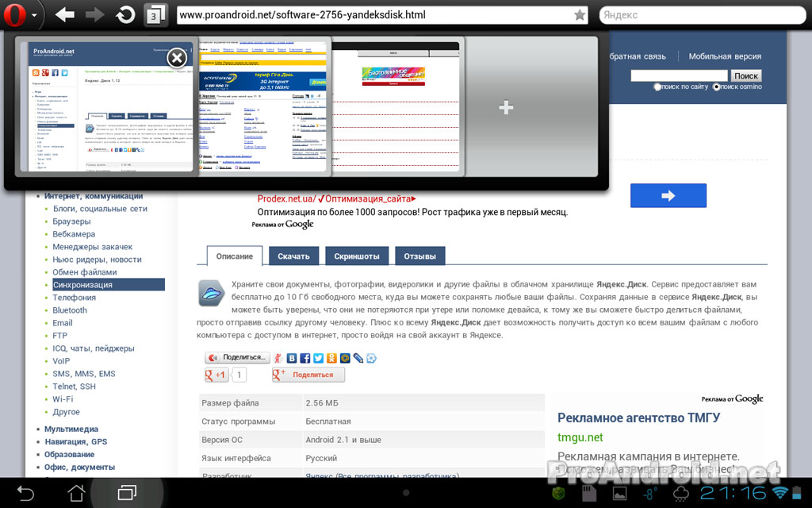Toggle the tabs button showing 3
The image size is (812, 508).
click(155, 14)
